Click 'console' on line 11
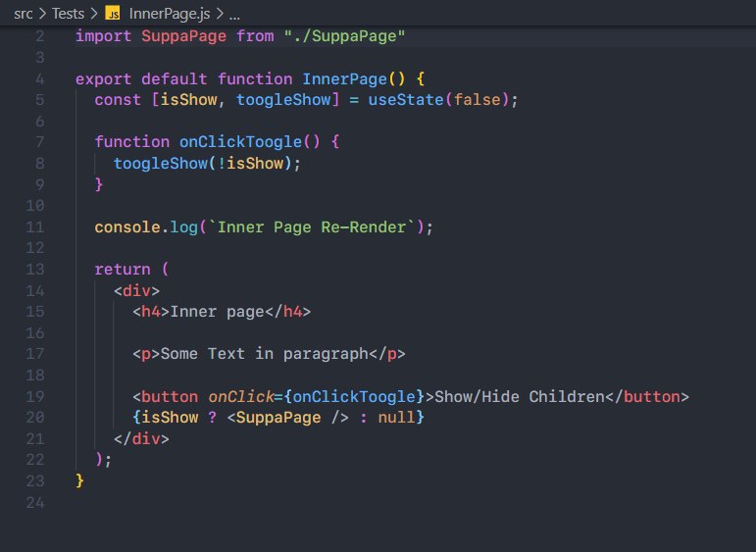The image size is (756, 552). point(127,226)
